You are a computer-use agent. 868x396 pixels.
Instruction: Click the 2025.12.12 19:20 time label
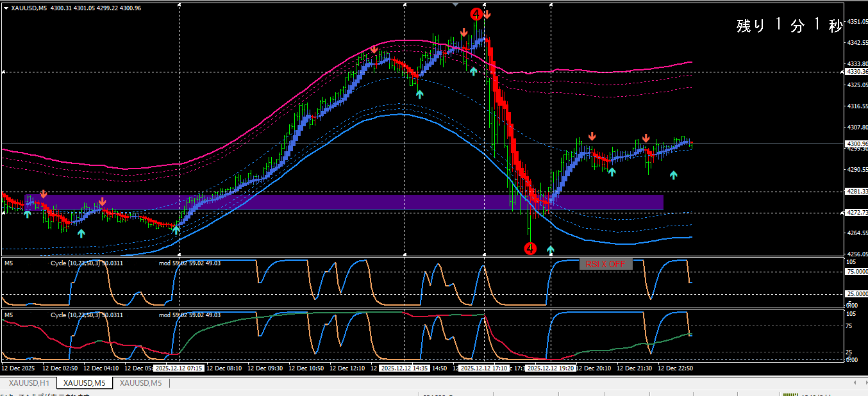pos(551,368)
